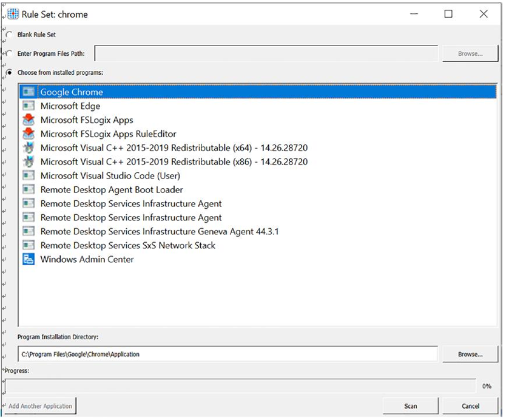Screen dimensions: 506x420
Task: Click the FSLogix Apps RuleEditor icon
Action: click(x=29, y=134)
